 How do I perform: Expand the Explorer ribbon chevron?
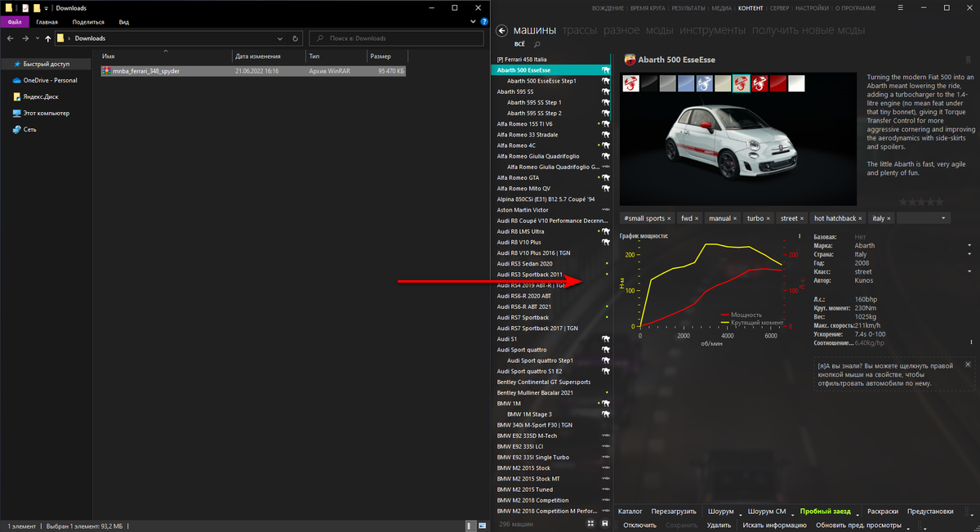[x=471, y=23]
